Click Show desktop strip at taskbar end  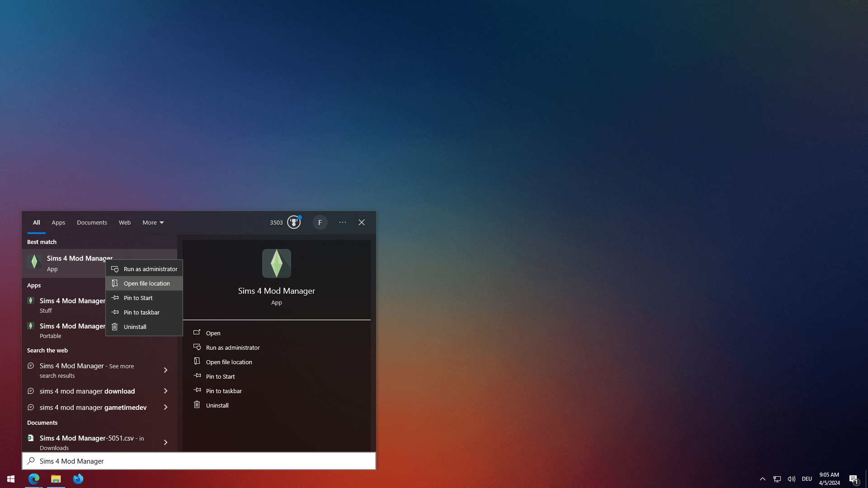pyautogui.click(x=866, y=479)
